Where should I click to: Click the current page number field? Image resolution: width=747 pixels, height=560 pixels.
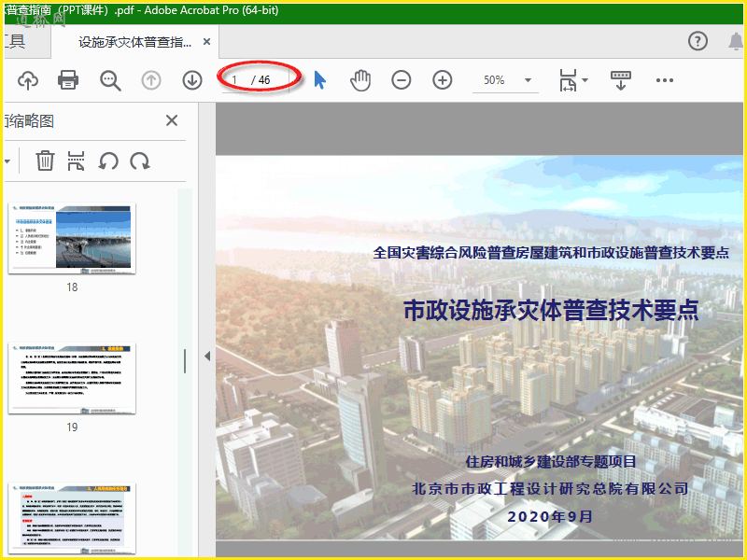(x=235, y=80)
